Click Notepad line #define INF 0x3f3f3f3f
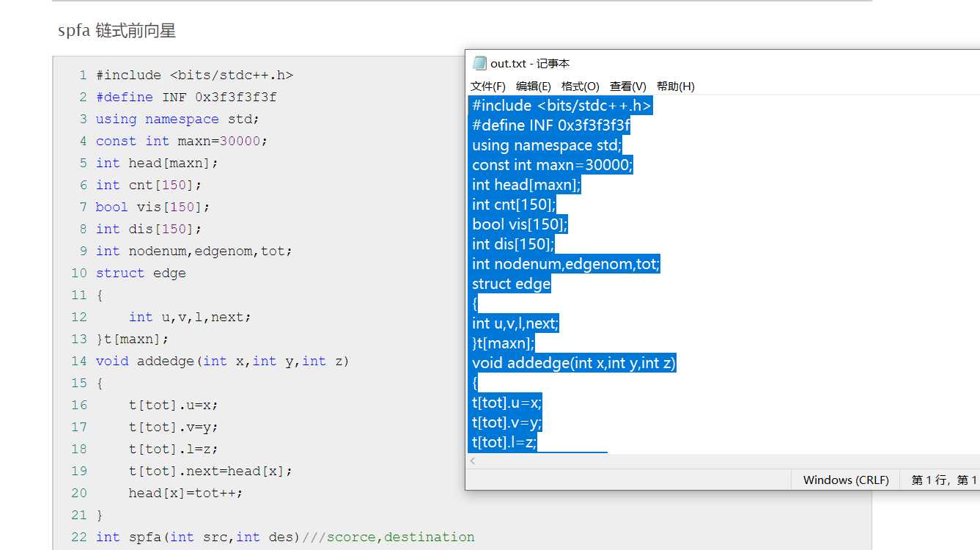This screenshot has width=980, height=550. (x=551, y=125)
